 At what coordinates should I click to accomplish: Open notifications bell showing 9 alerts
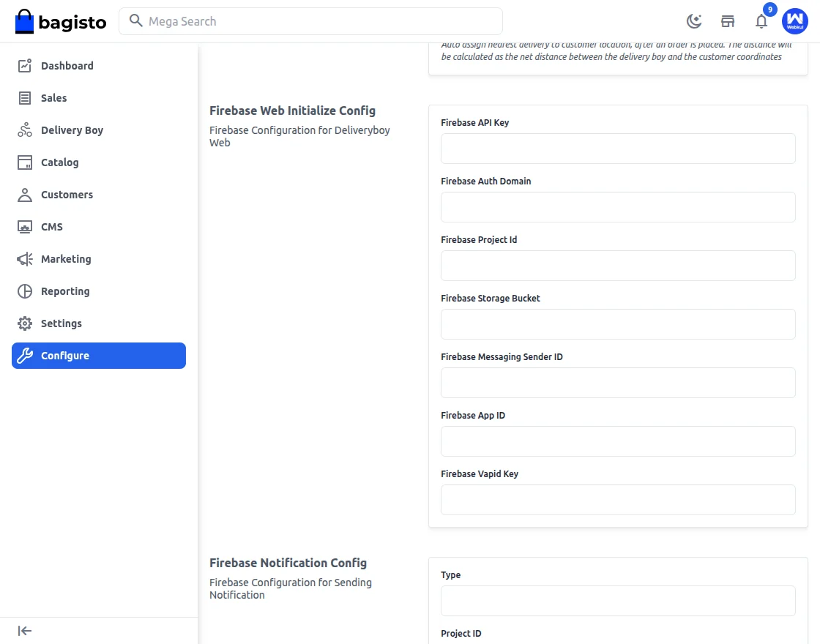pos(761,21)
